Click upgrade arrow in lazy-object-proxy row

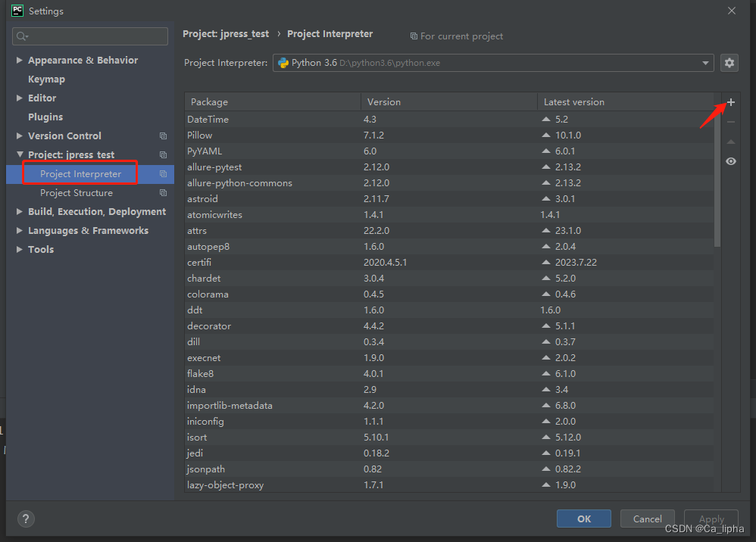tap(545, 484)
